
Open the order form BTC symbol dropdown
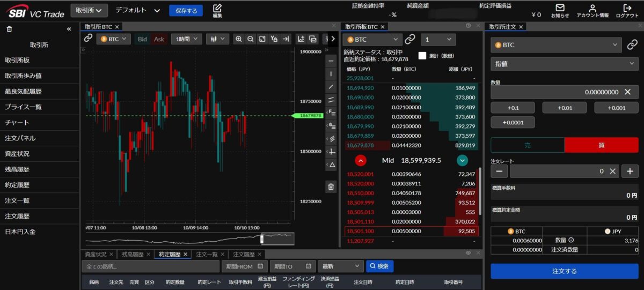coord(556,45)
